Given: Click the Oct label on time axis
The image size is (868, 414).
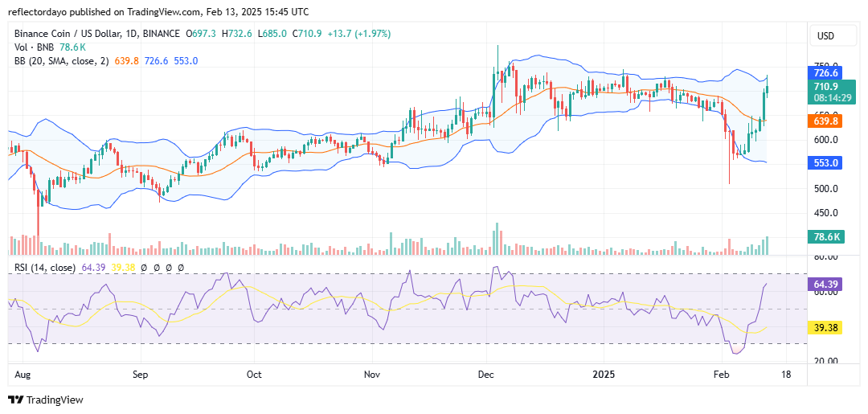Looking at the screenshot, I should click(x=254, y=374).
